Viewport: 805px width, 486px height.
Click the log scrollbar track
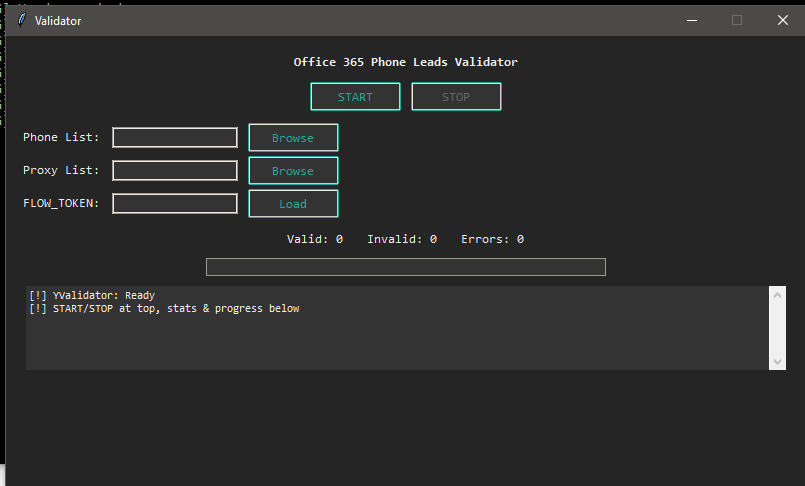pos(777,328)
